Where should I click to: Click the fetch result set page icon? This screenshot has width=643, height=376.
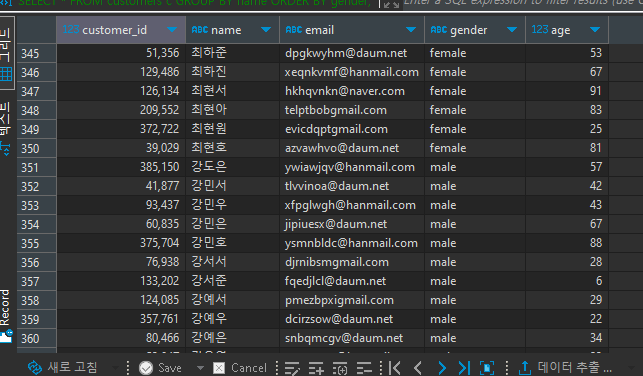coord(487,368)
